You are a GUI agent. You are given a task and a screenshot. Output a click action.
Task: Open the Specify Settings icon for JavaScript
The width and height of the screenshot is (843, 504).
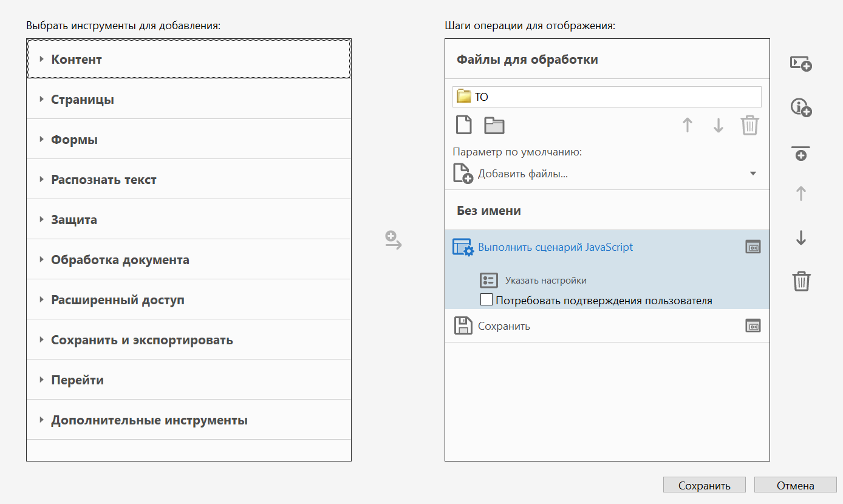tap(489, 280)
